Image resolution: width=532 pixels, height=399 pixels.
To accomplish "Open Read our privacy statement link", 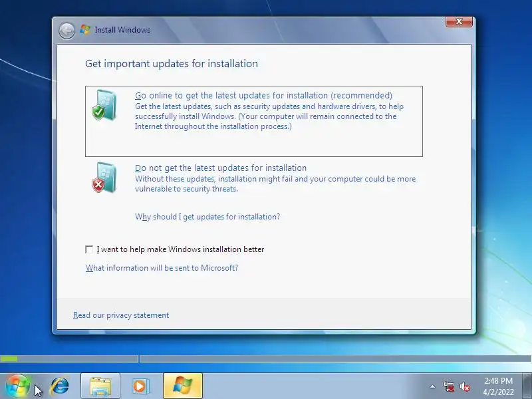I will pos(121,315).
